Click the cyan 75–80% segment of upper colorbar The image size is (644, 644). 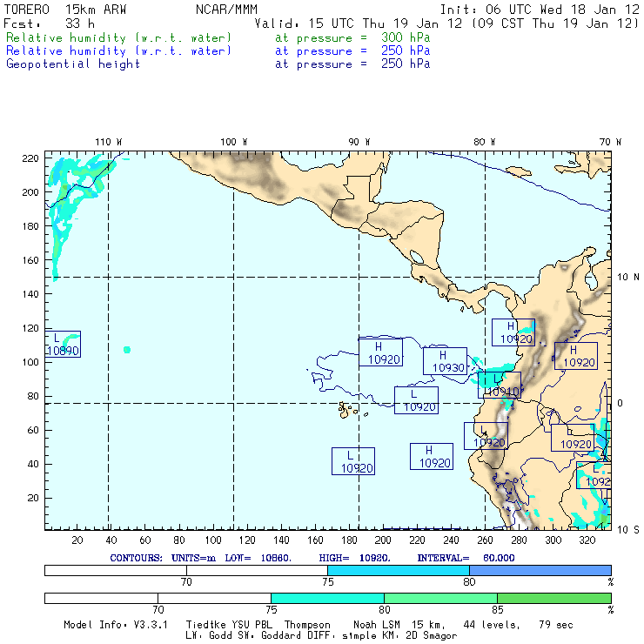(399, 570)
